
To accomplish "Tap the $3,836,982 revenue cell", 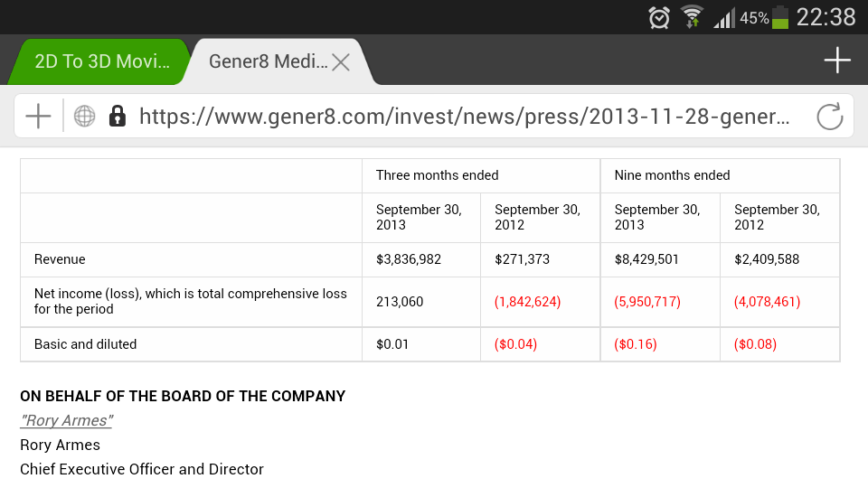I will coord(409,259).
